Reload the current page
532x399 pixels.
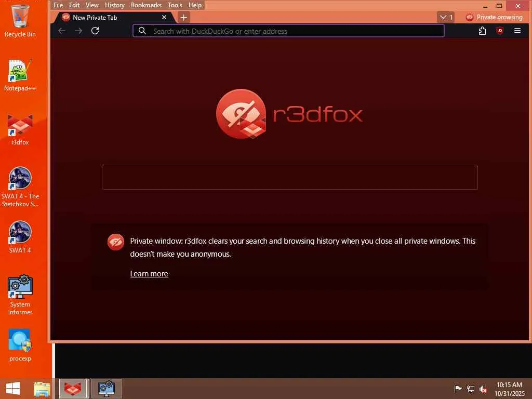[x=95, y=31]
